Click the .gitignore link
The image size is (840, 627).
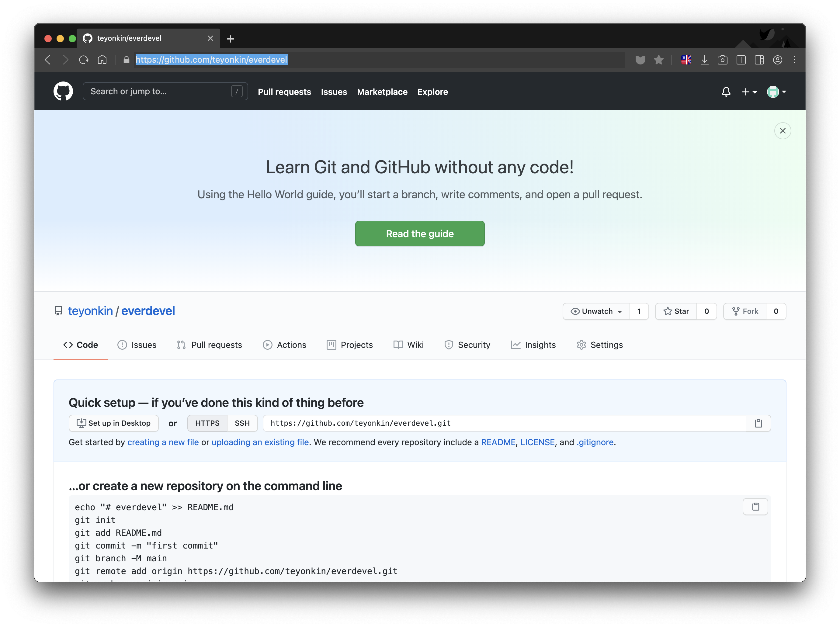point(595,442)
